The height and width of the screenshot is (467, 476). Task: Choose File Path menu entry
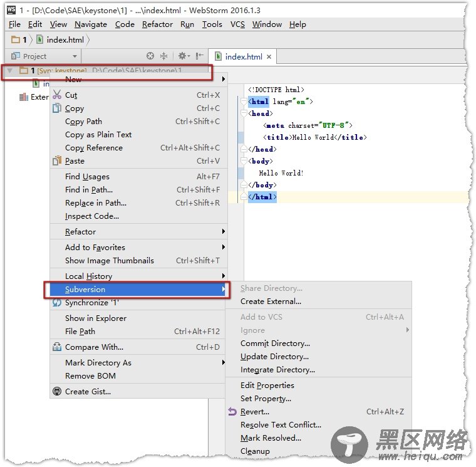pyautogui.click(x=139, y=331)
